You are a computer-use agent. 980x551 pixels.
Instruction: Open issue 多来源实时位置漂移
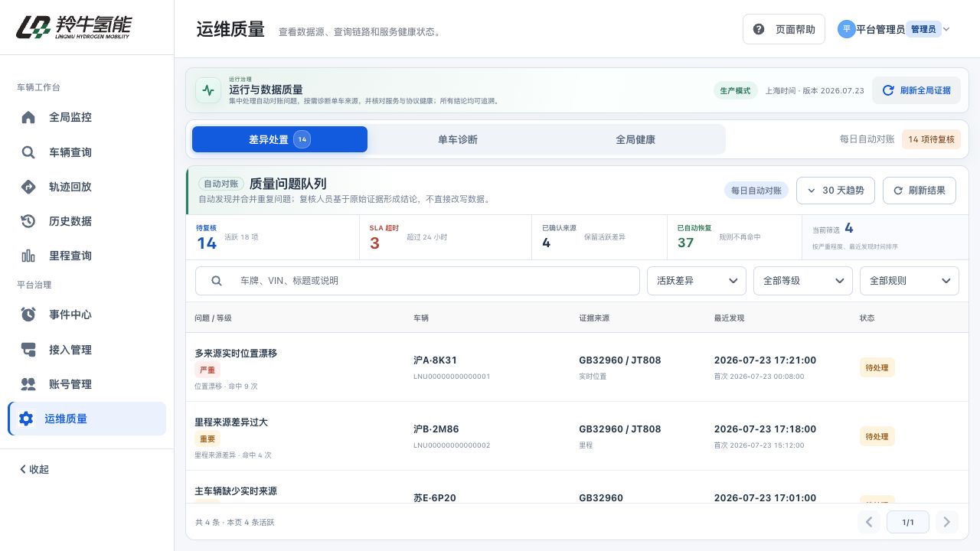point(236,354)
